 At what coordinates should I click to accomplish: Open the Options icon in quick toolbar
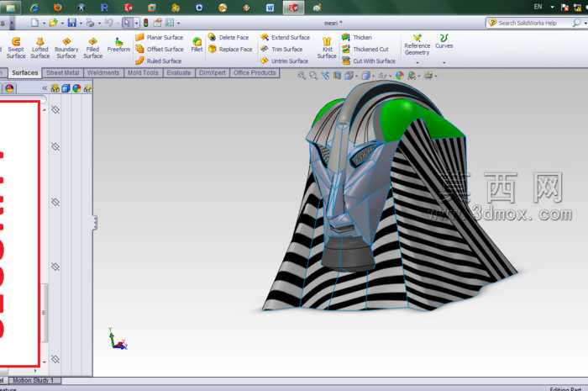tap(170, 23)
